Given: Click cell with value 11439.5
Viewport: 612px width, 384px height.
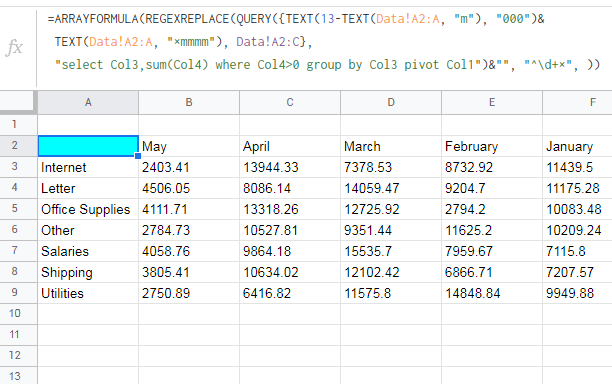Looking at the screenshot, I should coord(578,167).
